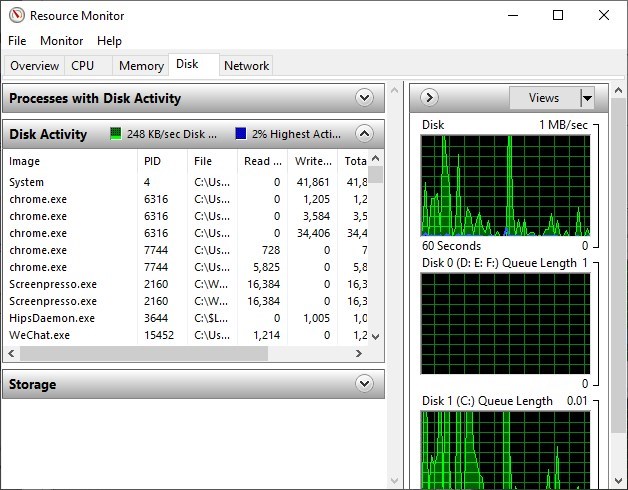Sort by the PID column header

(x=160, y=161)
